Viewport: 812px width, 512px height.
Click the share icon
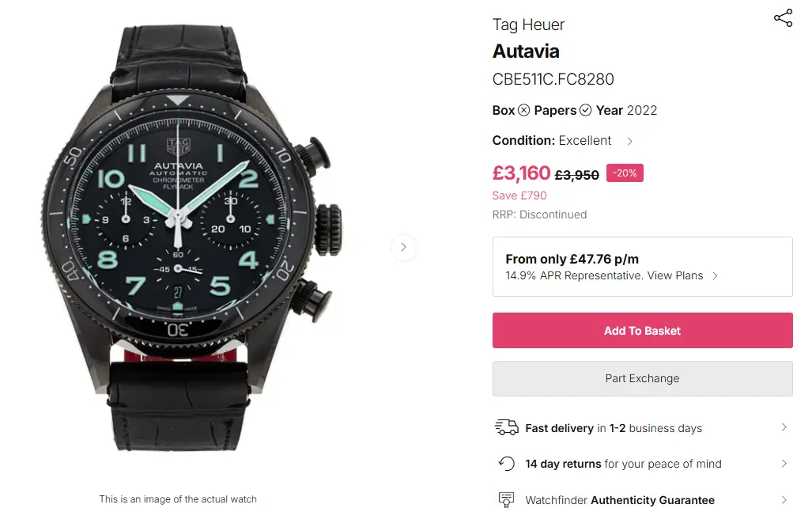783,18
